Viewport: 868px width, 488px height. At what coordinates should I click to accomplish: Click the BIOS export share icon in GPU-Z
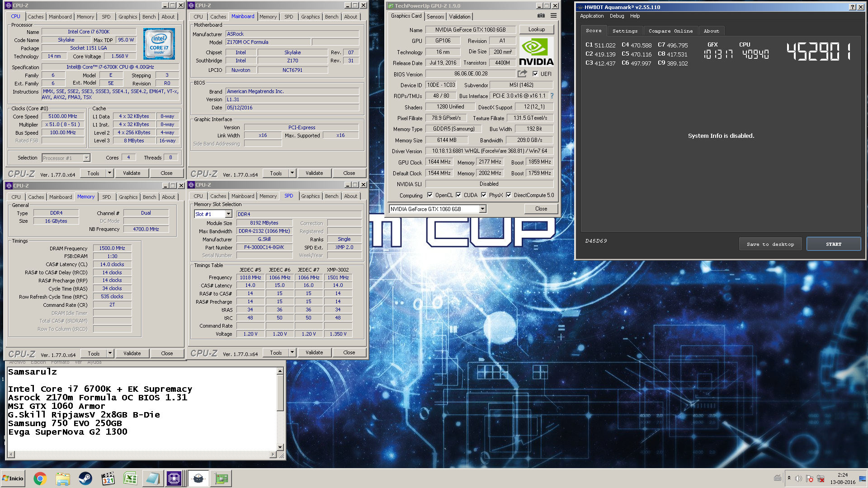pos(522,74)
